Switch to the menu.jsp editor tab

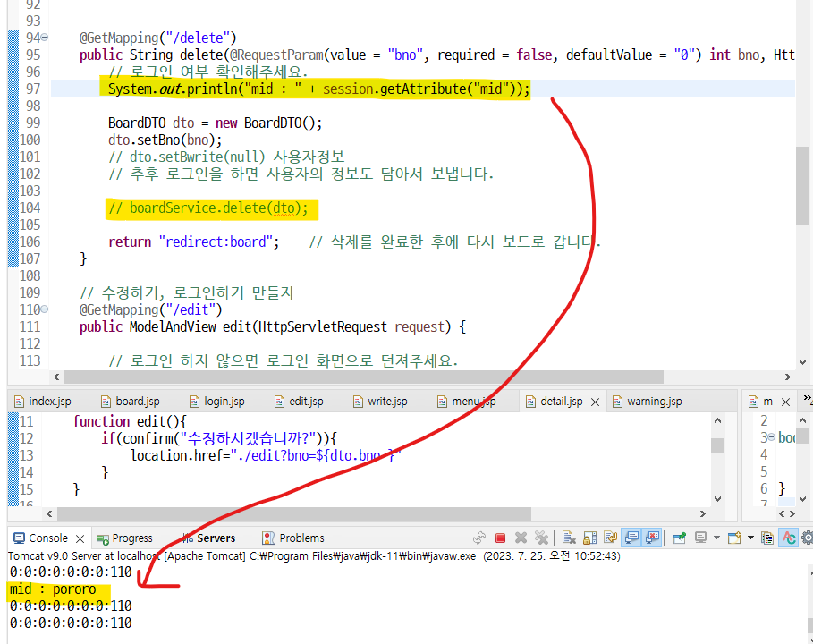pyautogui.click(x=467, y=402)
